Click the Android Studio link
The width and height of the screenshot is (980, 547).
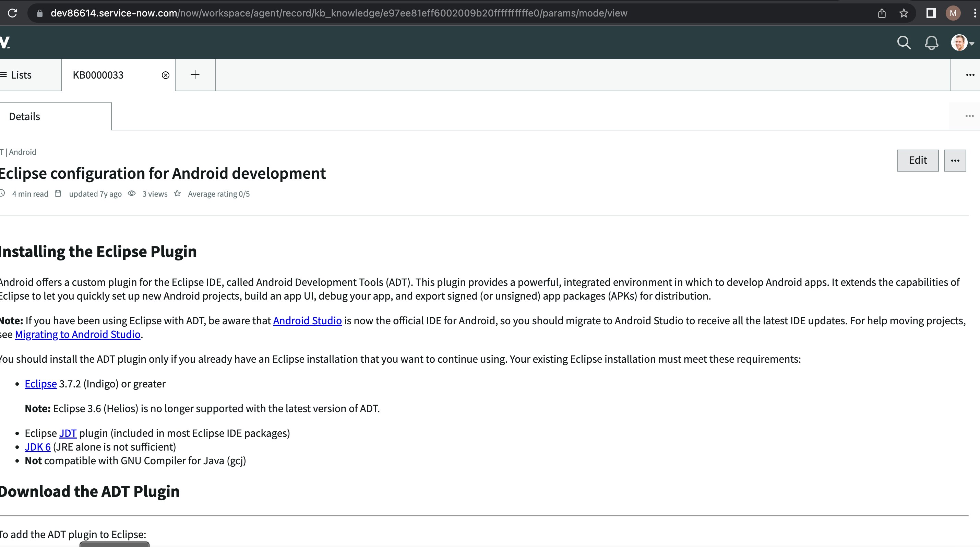307,321
